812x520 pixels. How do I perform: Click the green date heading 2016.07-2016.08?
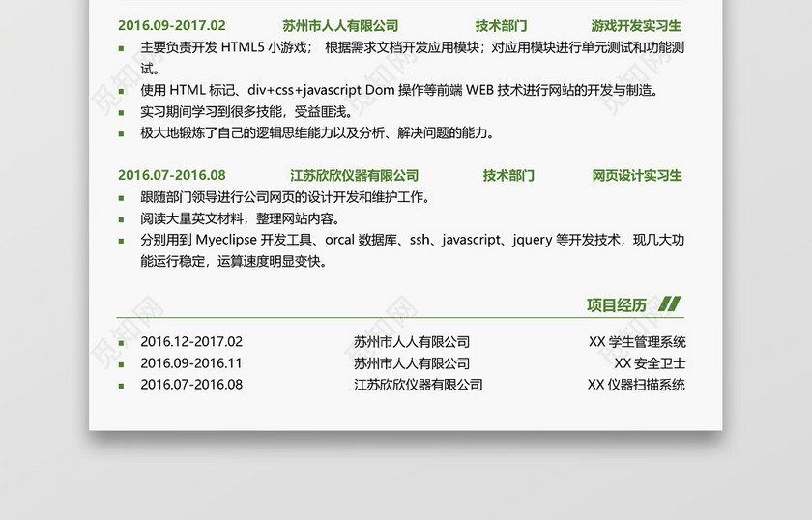171,175
